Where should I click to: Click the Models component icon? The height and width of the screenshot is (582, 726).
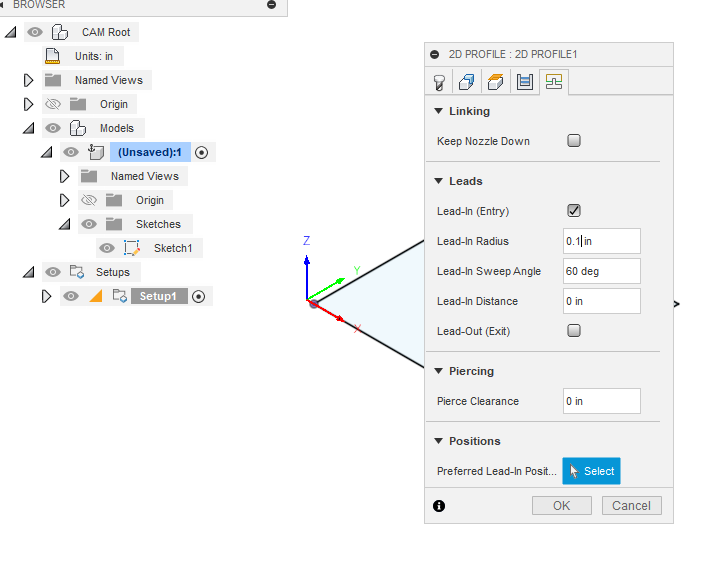(x=78, y=128)
